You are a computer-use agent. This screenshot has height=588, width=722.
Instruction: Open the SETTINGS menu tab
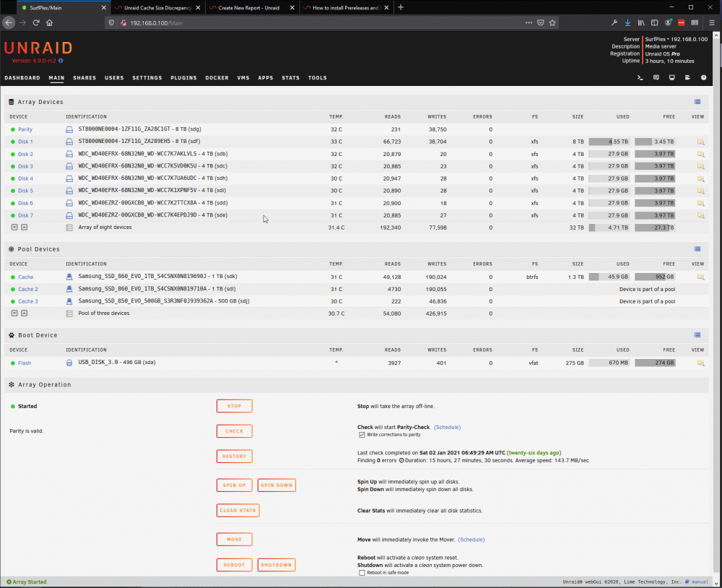(147, 78)
